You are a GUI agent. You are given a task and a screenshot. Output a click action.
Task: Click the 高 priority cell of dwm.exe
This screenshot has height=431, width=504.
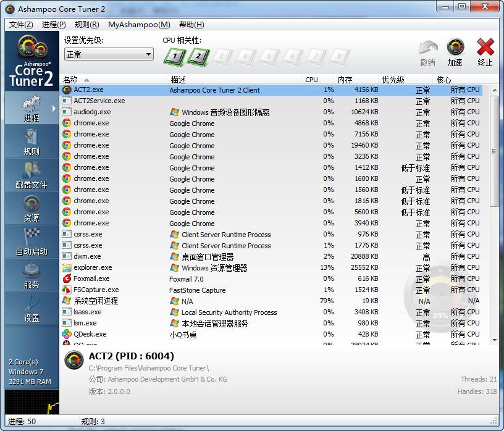pyautogui.click(x=426, y=257)
